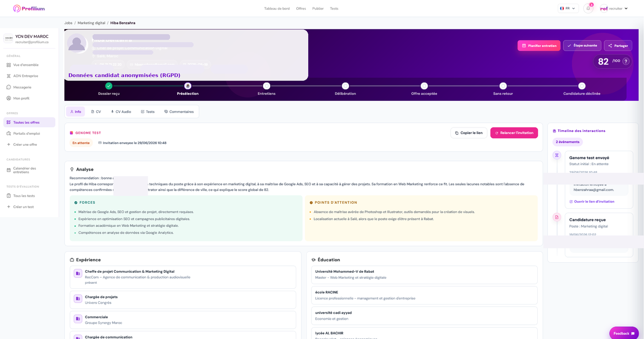Click the Messagerie chat icon

[x=9, y=87]
